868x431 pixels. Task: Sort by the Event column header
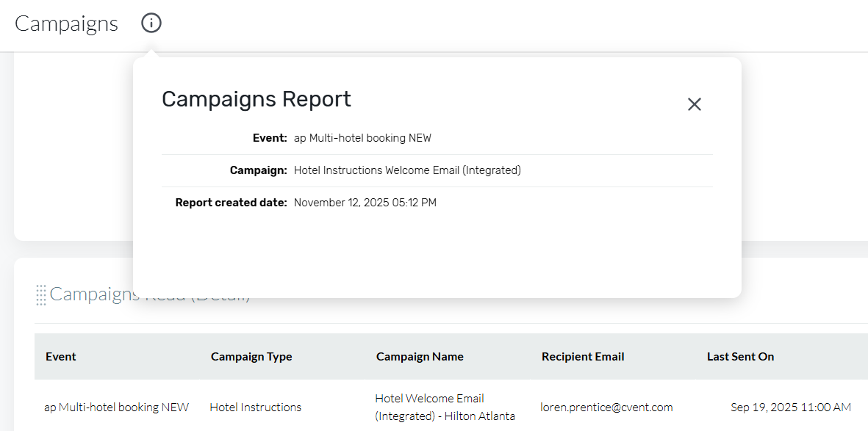[x=61, y=357]
